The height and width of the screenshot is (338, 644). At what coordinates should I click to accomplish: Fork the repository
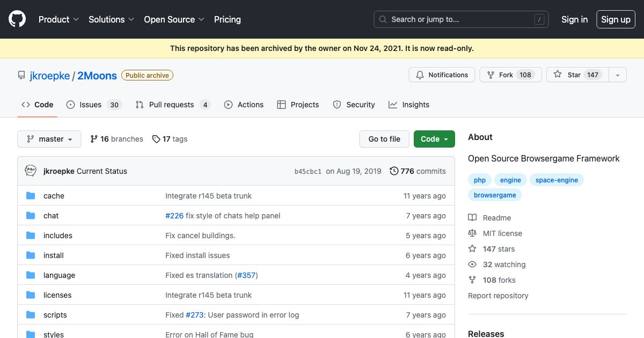point(505,75)
